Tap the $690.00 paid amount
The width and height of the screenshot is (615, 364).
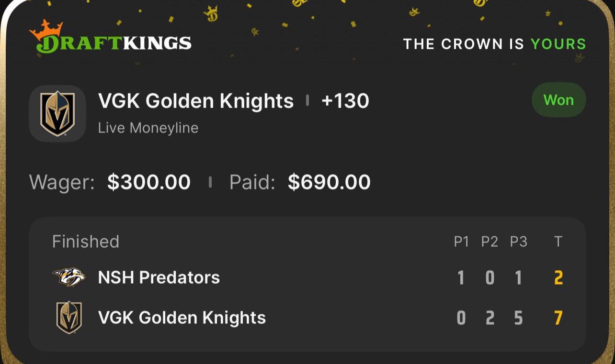pos(329,182)
